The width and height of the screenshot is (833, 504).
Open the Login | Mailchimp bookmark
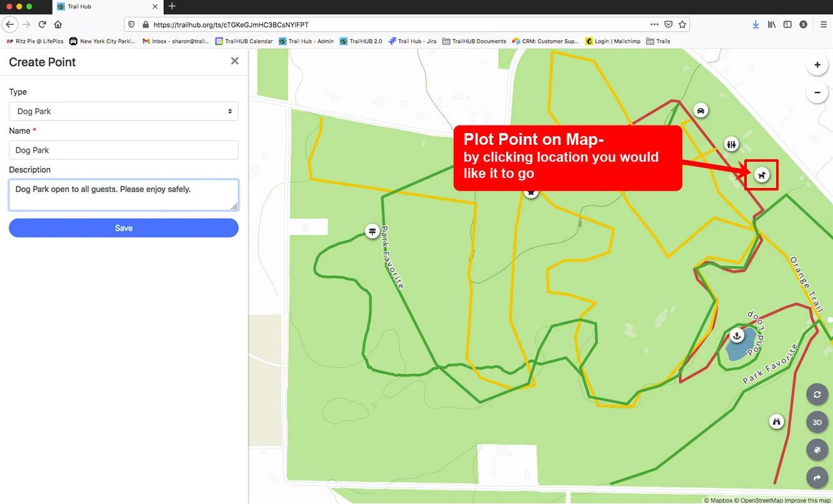[x=613, y=41]
